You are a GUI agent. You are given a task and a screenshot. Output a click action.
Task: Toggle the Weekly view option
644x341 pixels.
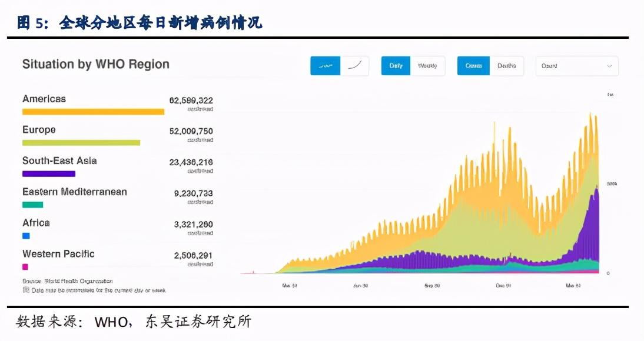[x=427, y=66]
